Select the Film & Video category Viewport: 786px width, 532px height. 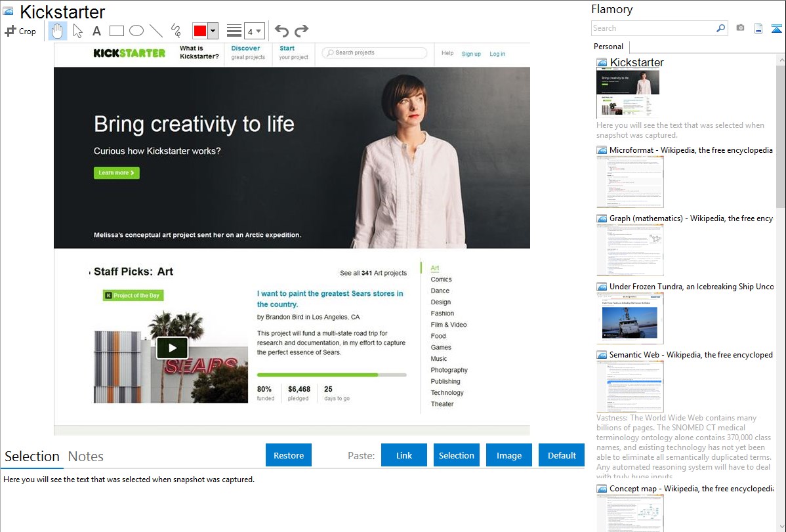coord(449,325)
